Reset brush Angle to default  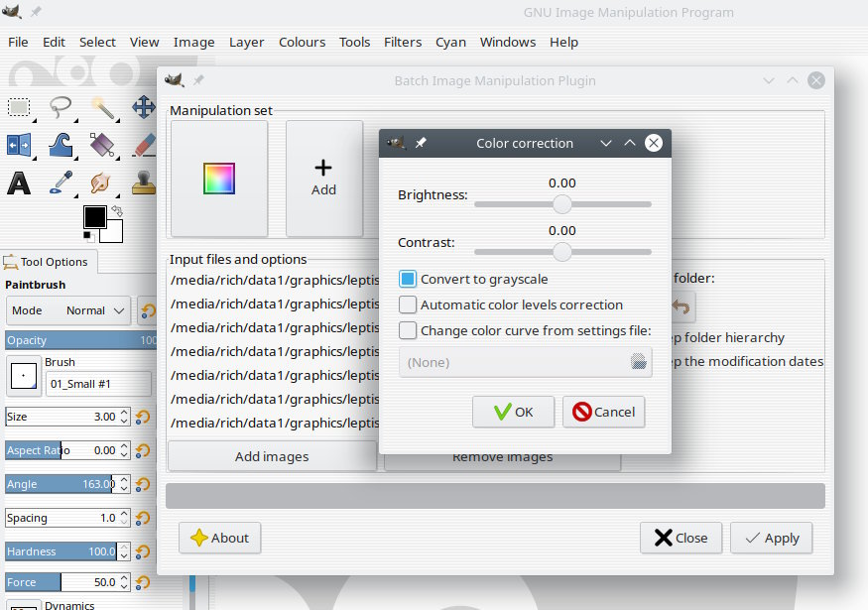pos(143,484)
